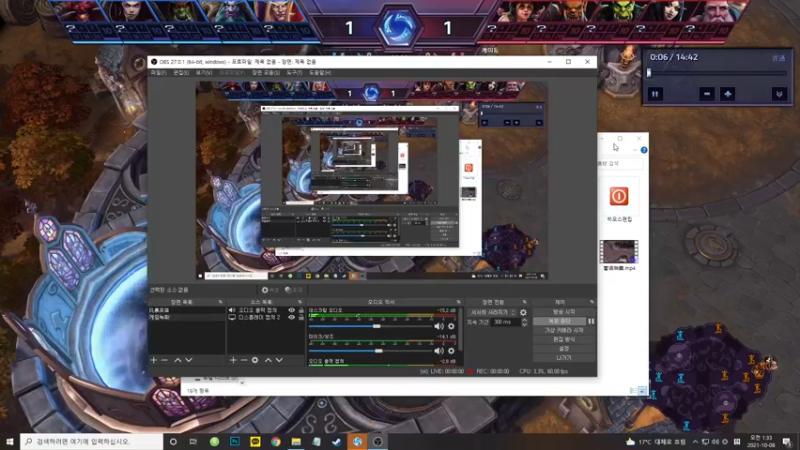Select the mp4 video thumbnail in Explorer
This screenshot has width=800, height=450.
tap(619, 252)
